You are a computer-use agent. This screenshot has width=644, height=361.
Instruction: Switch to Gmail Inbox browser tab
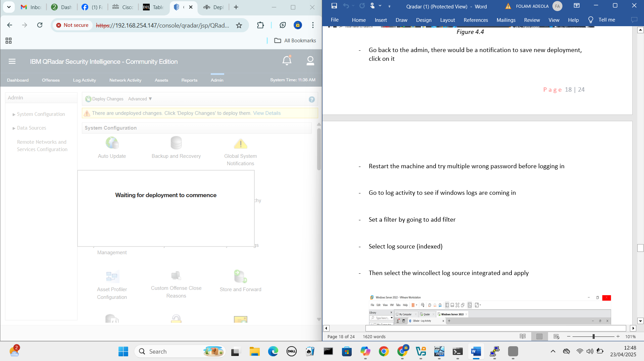(x=31, y=7)
